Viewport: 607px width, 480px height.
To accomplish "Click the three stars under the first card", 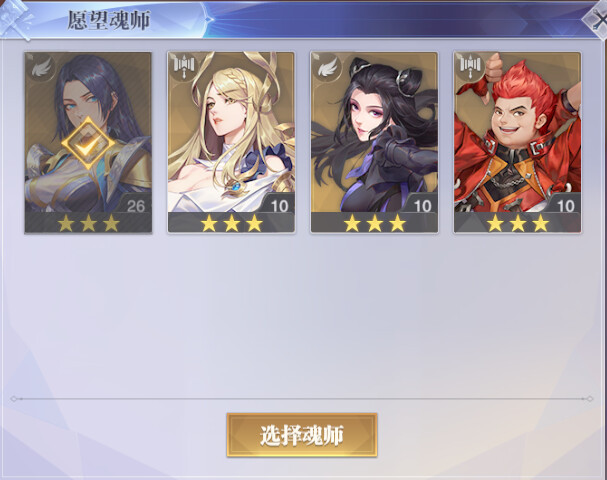I will pyautogui.click(x=88, y=223).
